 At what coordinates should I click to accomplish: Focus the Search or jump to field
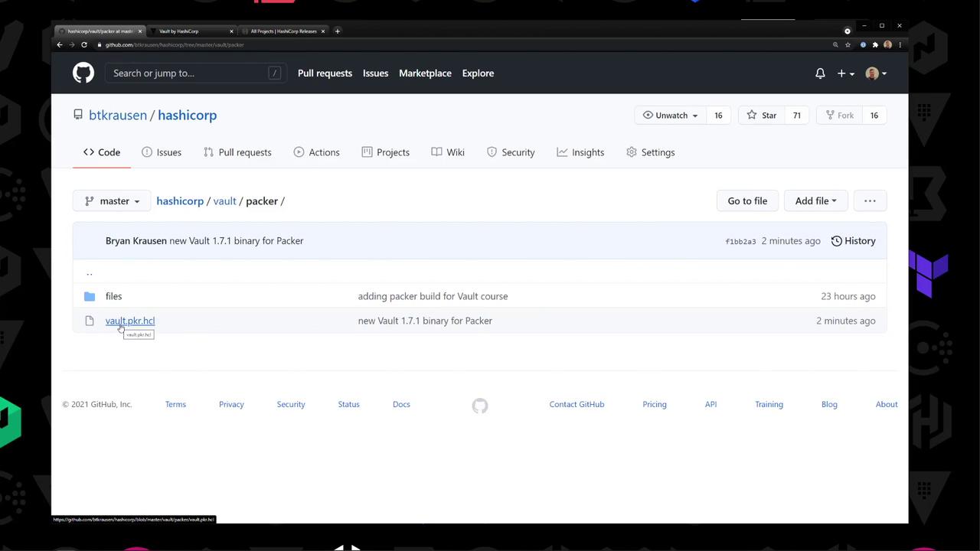coord(196,73)
